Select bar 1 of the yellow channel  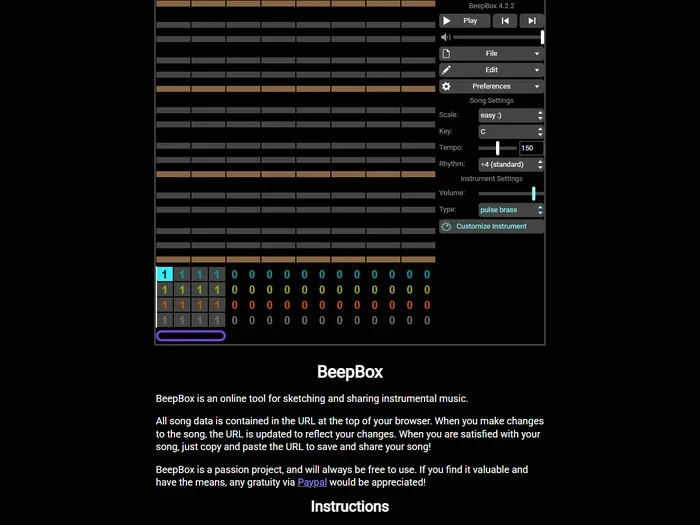[x=164, y=290]
